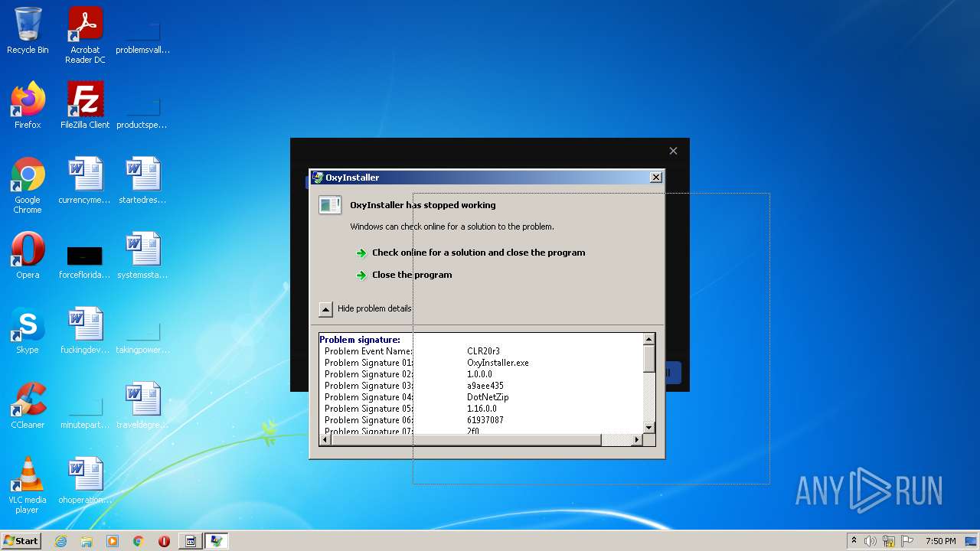Switch to the installer window taskbar button
The image size is (980, 551).
(x=191, y=541)
